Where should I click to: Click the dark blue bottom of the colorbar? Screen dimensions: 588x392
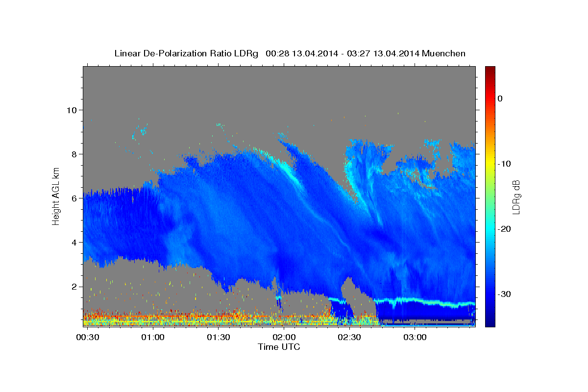[490, 322]
